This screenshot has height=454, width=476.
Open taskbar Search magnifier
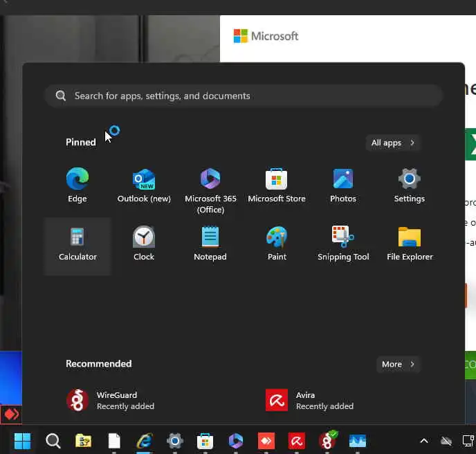click(53, 441)
